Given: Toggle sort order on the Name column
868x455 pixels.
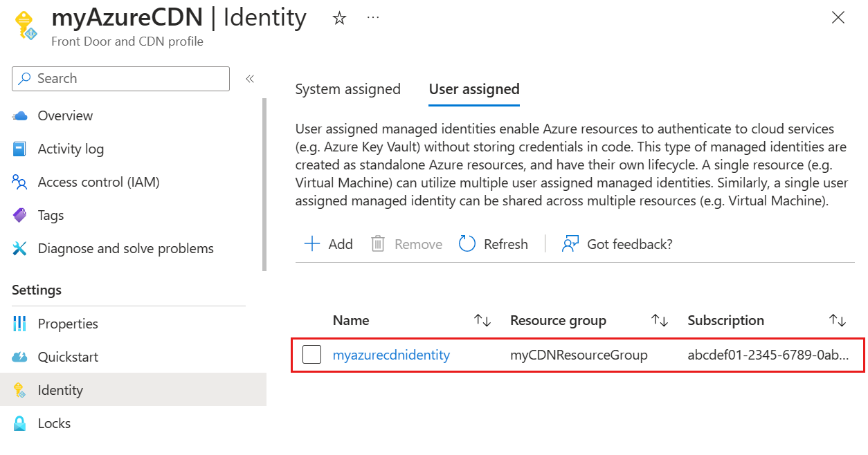Looking at the screenshot, I should (482, 320).
